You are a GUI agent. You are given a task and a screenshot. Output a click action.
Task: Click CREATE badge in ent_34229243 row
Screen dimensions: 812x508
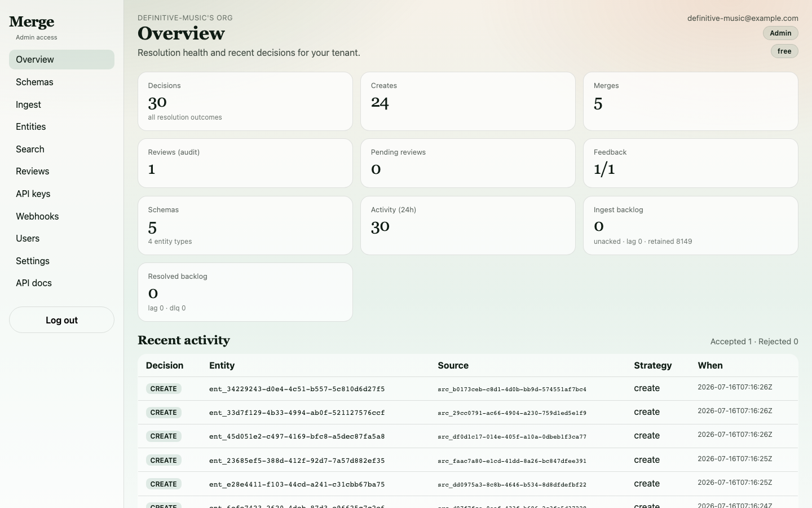[164, 389]
